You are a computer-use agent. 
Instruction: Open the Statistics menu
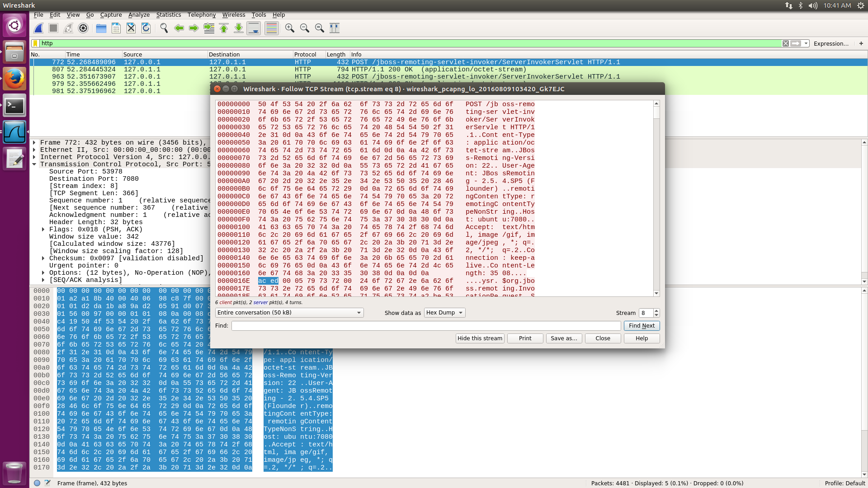[169, 15]
